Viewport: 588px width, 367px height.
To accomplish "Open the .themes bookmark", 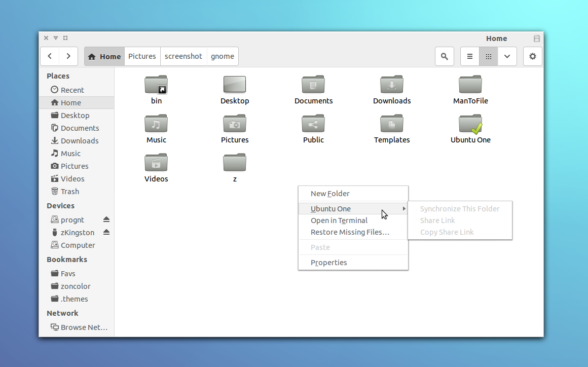I will click(x=77, y=299).
